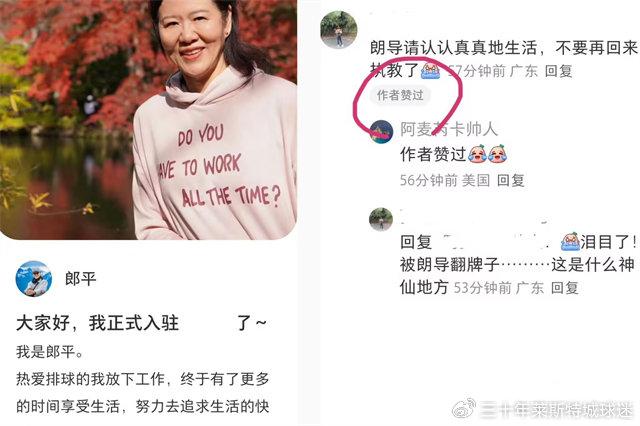Tap the crying emoji in top comment
640x426 pixels.
point(431,71)
